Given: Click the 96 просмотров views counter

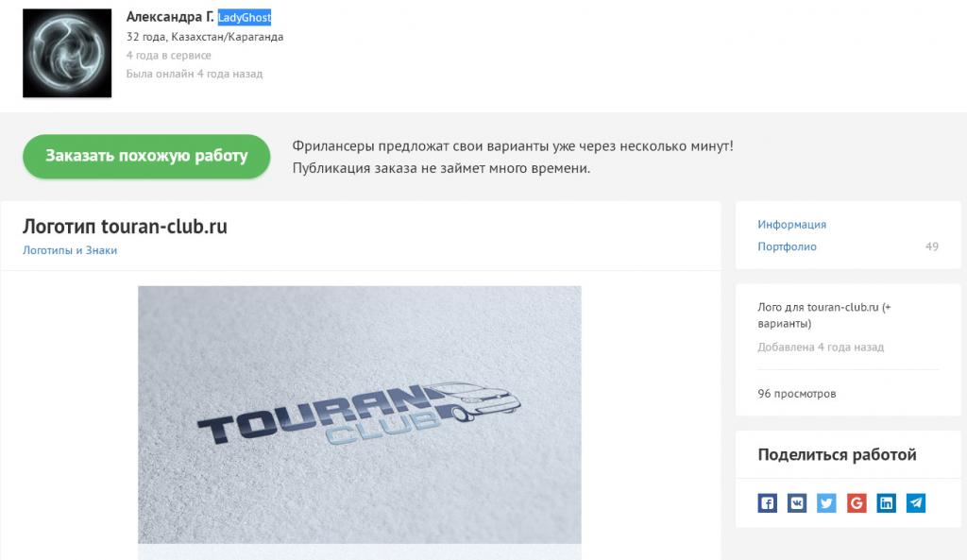Looking at the screenshot, I should click(x=797, y=394).
